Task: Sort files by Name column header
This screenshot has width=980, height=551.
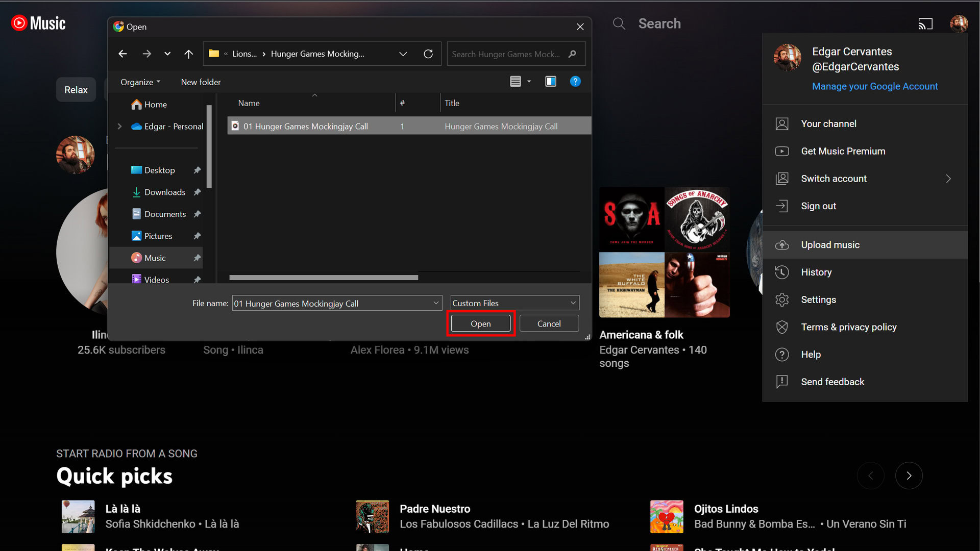Action: [x=249, y=103]
